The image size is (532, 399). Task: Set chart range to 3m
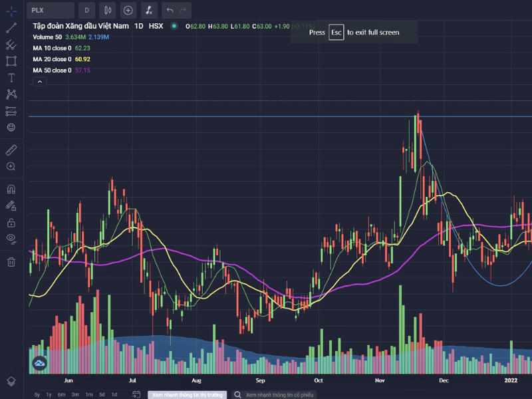[75, 394]
